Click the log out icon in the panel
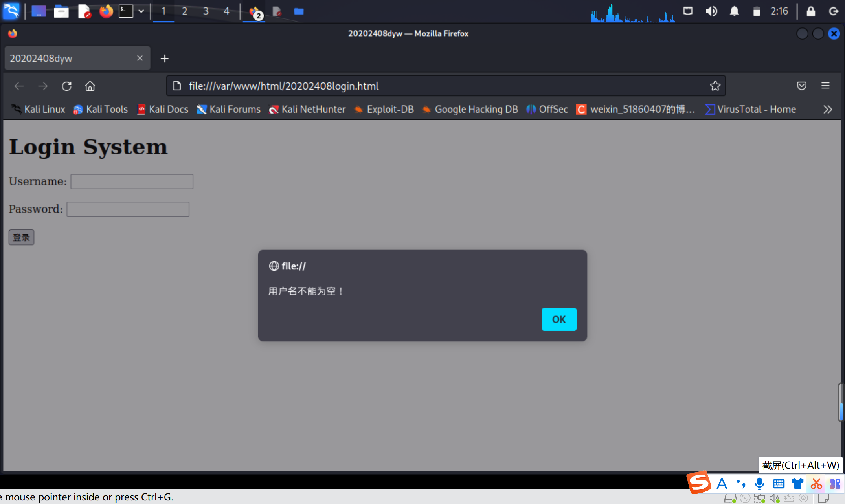The width and height of the screenshot is (845, 504). tap(834, 11)
